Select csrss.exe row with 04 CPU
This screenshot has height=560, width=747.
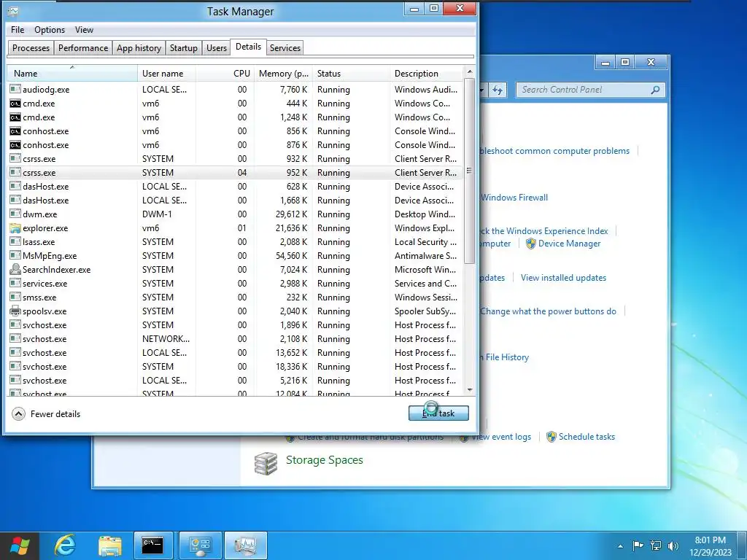pyautogui.click(x=234, y=172)
